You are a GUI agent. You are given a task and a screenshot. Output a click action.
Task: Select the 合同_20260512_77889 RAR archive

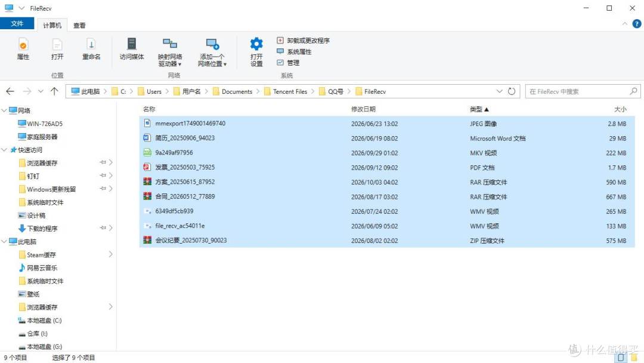[x=388, y=196]
